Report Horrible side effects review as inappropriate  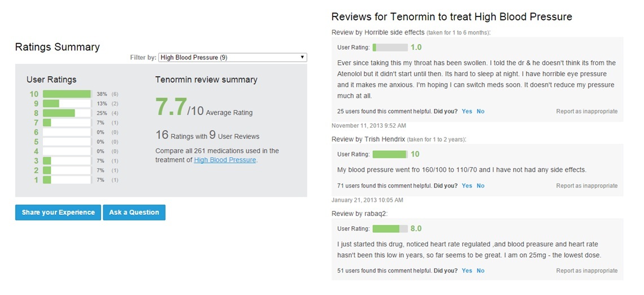[586, 111]
